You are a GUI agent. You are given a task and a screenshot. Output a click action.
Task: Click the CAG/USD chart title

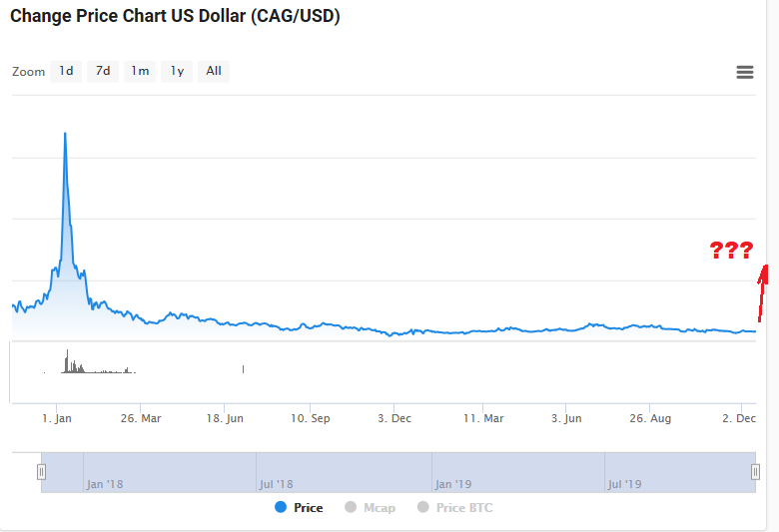point(175,17)
